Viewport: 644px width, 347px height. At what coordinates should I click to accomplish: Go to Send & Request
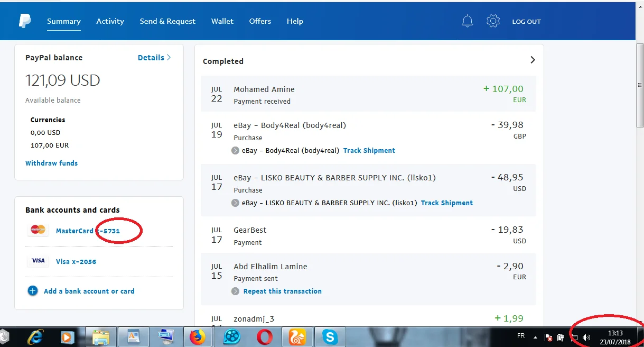click(167, 21)
